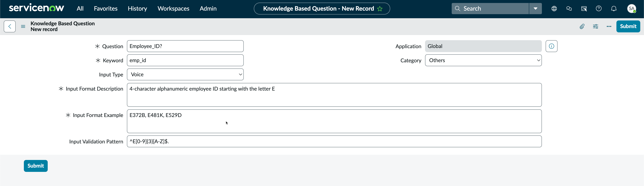
Task: Show notifications with the bell icon
Action: pos(614,9)
